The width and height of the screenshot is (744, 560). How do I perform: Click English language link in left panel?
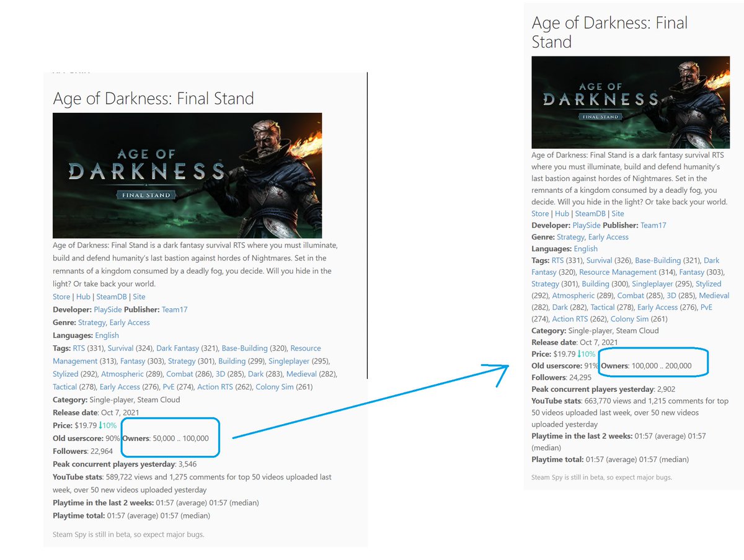[x=107, y=336]
